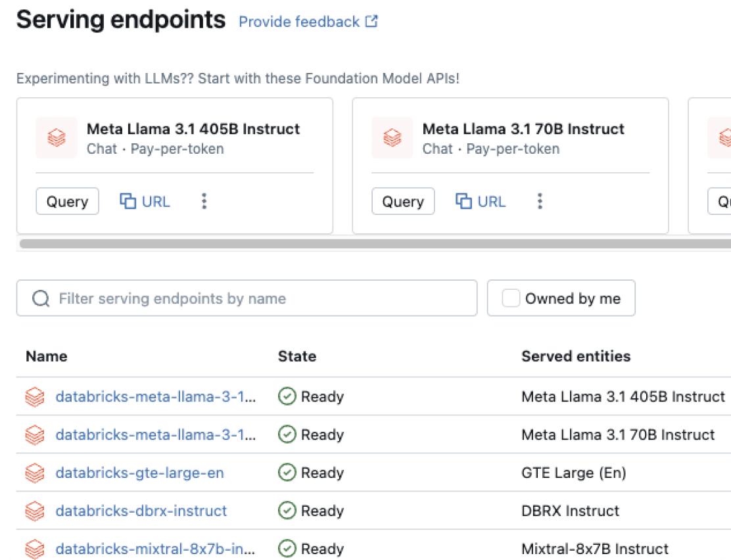This screenshot has height=560, width=731.
Task: Click the external link icon beside Provide feedback
Action: pos(372,22)
